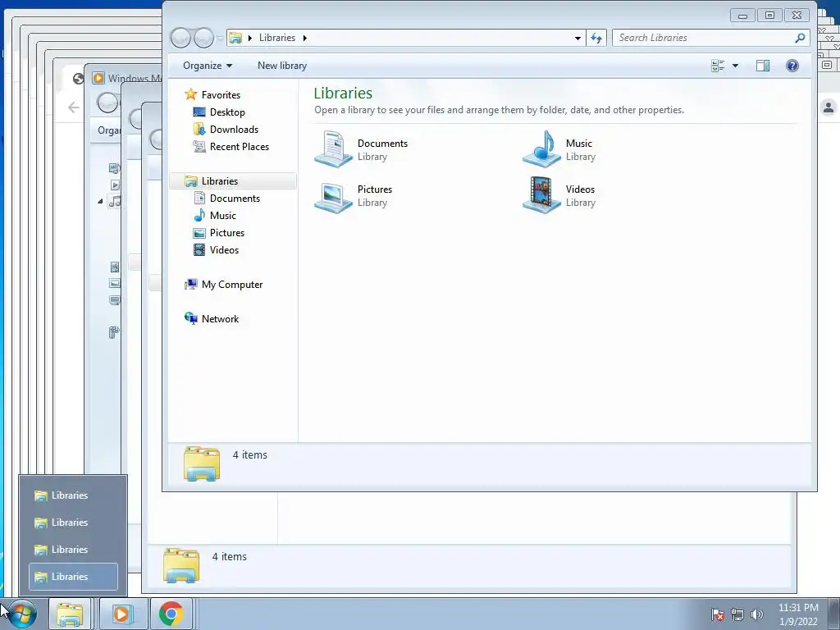This screenshot has height=630, width=840.
Task: Click the search magnifier icon
Action: coord(800,38)
